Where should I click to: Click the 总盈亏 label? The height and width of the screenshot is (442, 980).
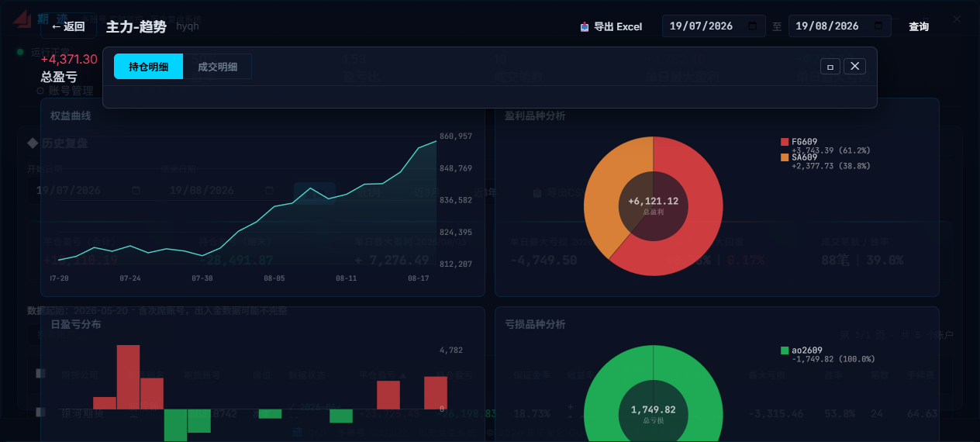(x=59, y=78)
